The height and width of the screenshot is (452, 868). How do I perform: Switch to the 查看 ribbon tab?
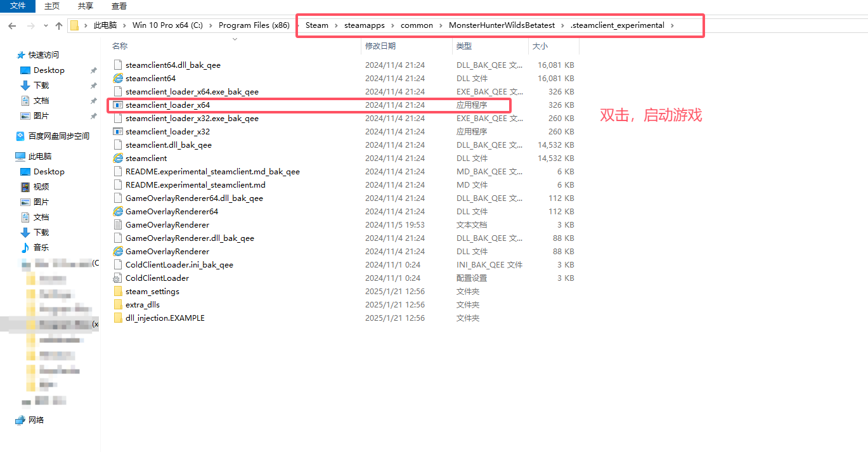pyautogui.click(x=119, y=6)
